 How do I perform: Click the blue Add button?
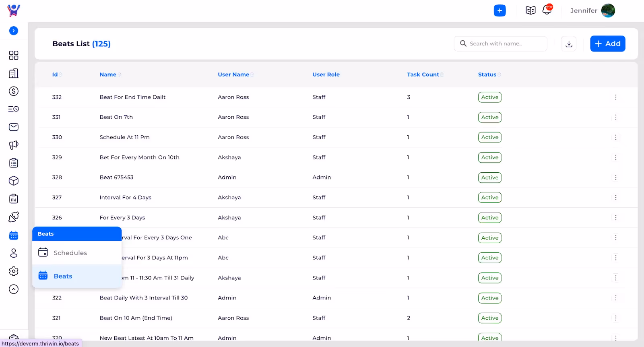point(607,44)
